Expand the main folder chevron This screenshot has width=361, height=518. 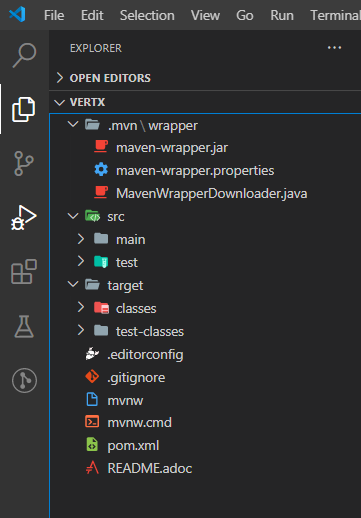(81, 239)
